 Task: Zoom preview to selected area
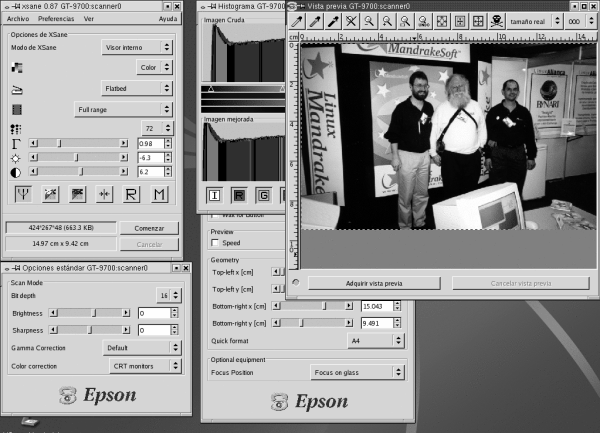pyautogui.click(x=405, y=21)
